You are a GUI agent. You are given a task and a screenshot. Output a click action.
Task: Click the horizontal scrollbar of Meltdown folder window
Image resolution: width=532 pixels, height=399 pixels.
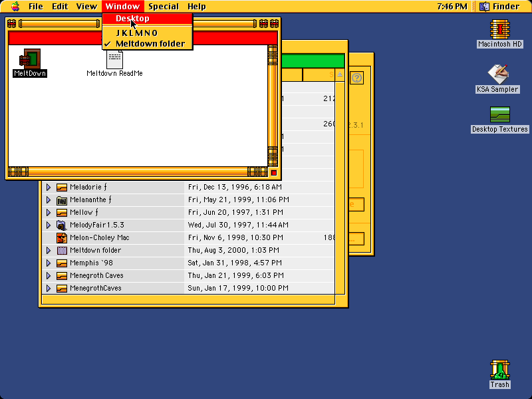[138, 172]
